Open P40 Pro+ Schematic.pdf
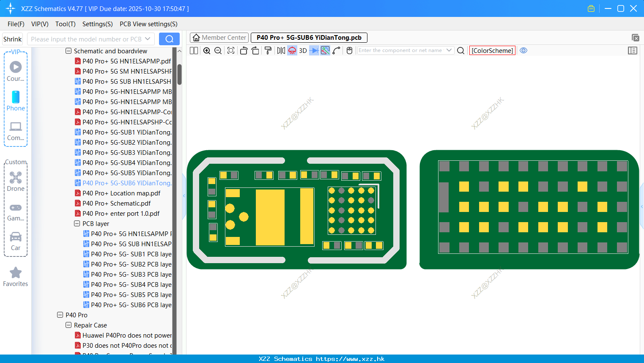 point(112,203)
